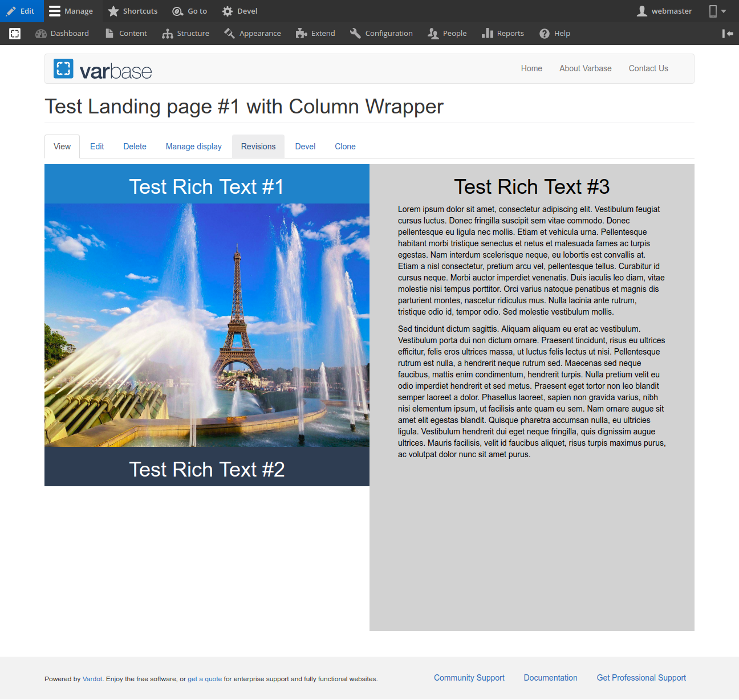Click the Test Rich Text #3 heading

click(x=532, y=186)
